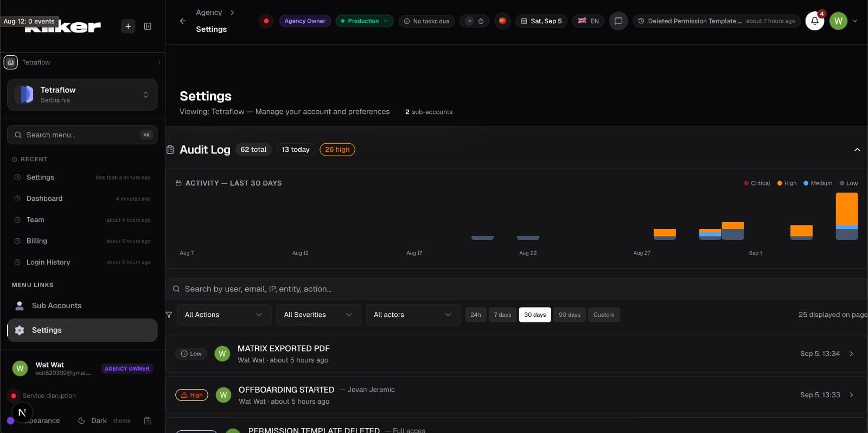Viewport: 868px width, 433px height.
Task: Open the All Severities dropdown
Action: (318, 315)
